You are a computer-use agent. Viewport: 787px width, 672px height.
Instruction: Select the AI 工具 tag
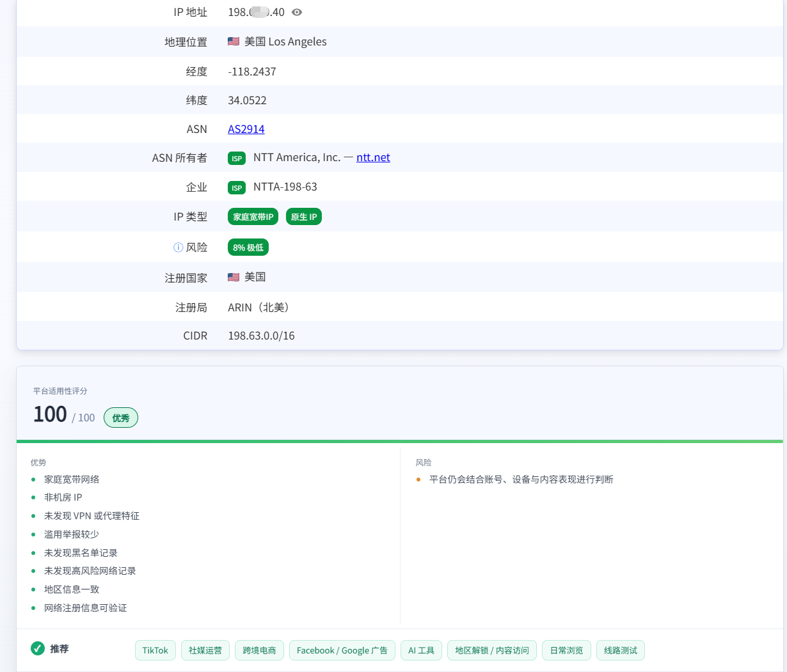[422, 650]
